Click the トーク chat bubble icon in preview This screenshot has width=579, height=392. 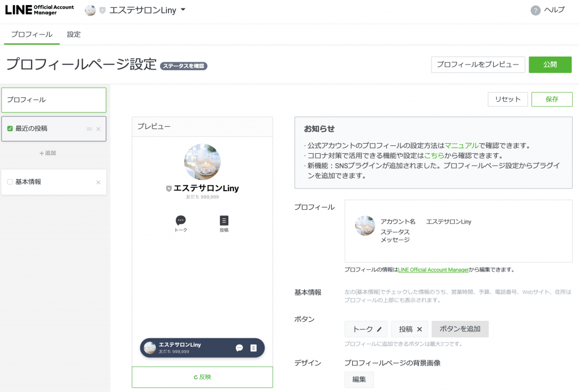(180, 221)
